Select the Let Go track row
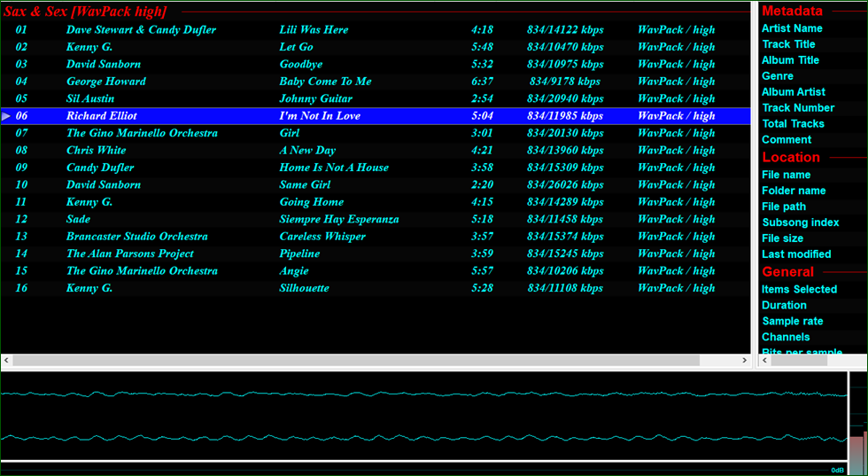The image size is (868, 476). (x=376, y=47)
